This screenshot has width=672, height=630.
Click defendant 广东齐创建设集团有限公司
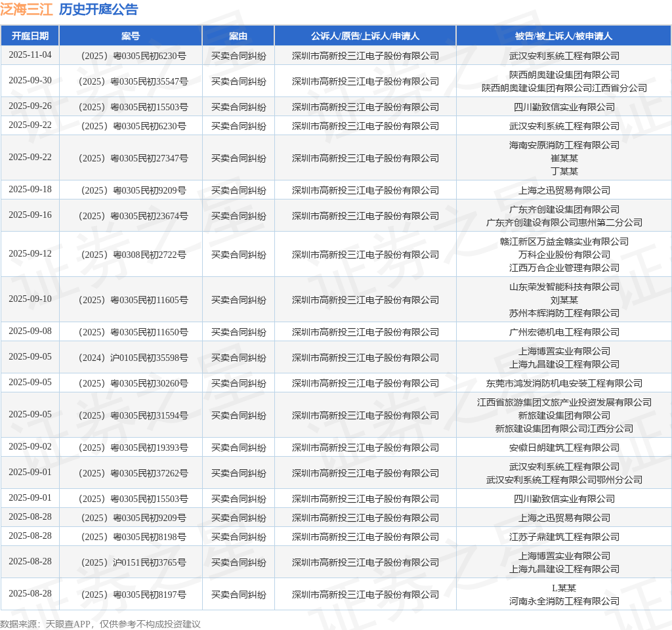(564, 209)
